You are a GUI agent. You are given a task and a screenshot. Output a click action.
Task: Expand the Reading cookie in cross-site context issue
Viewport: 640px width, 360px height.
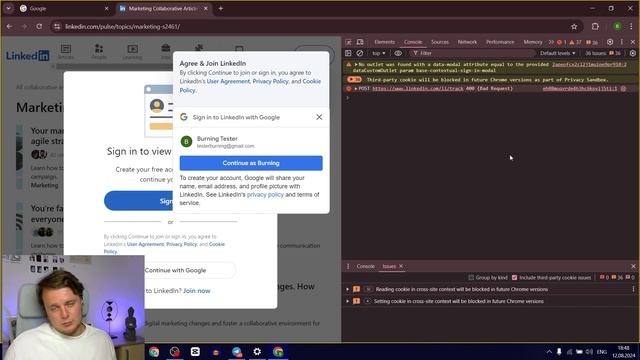pos(348,289)
